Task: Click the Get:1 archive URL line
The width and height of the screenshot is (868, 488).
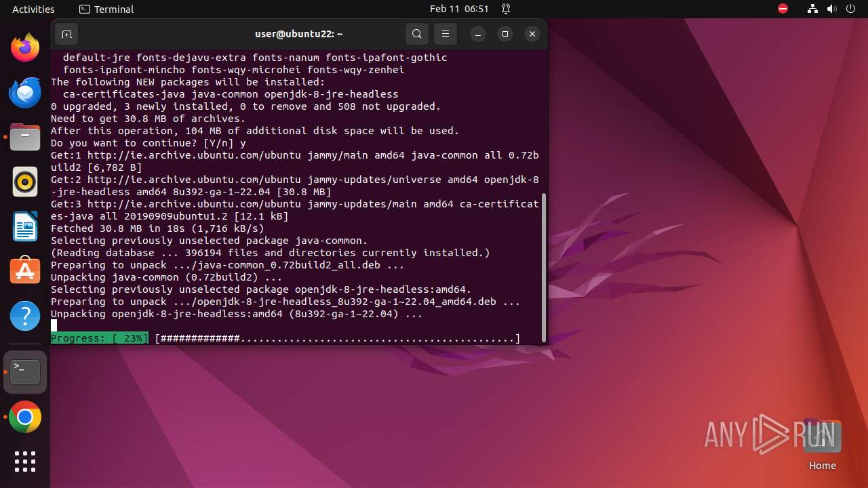Action: (x=295, y=161)
